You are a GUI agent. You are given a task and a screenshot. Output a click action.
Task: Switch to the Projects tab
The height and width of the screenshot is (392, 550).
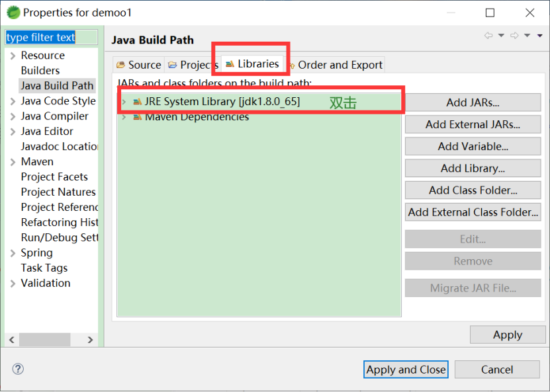point(193,65)
